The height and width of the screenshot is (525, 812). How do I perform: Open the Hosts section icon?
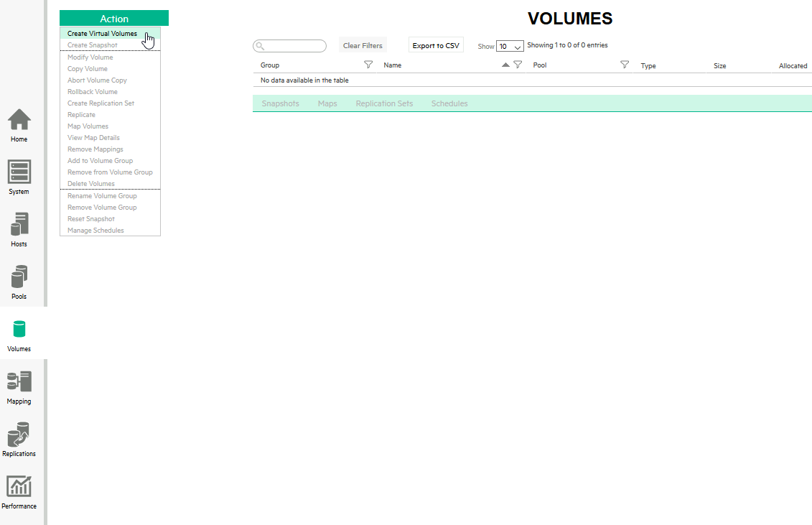(19, 224)
